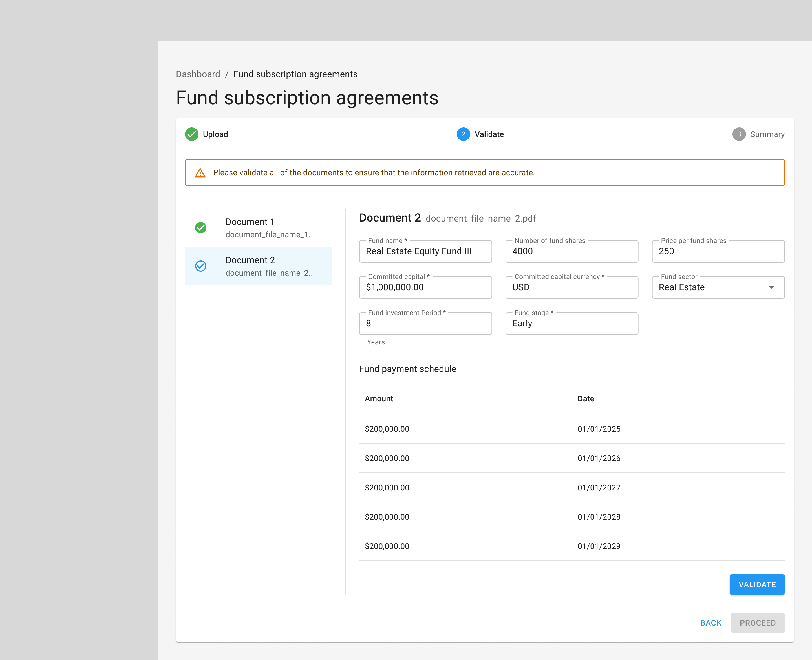This screenshot has height=660, width=812.
Task: Click the date 01/01/2026
Action: point(599,458)
